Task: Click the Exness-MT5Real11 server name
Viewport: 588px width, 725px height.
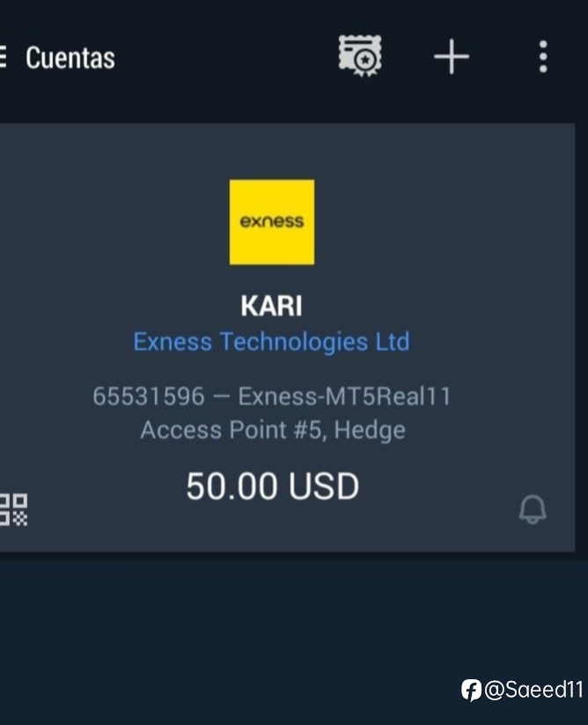Action: pyautogui.click(x=344, y=396)
